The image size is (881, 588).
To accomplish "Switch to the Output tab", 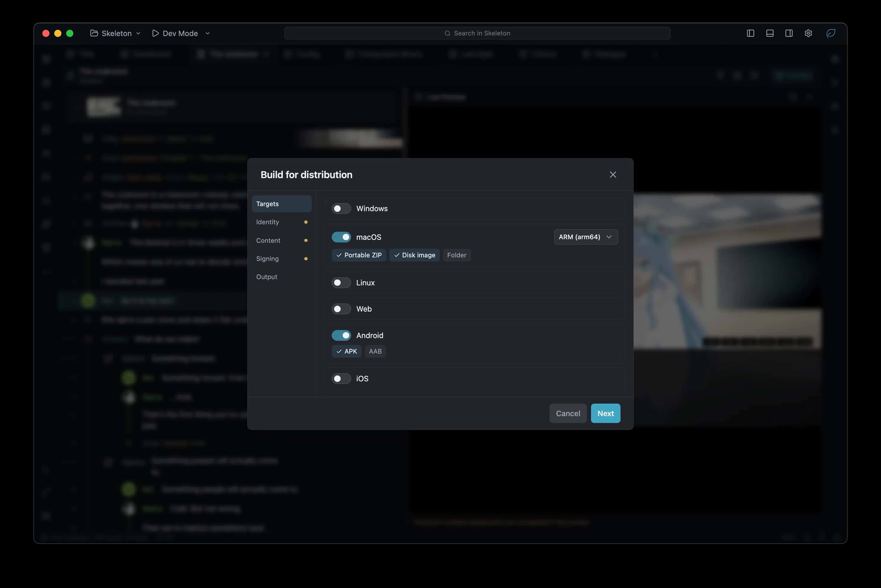I will pyautogui.click(x=281, y=277).
